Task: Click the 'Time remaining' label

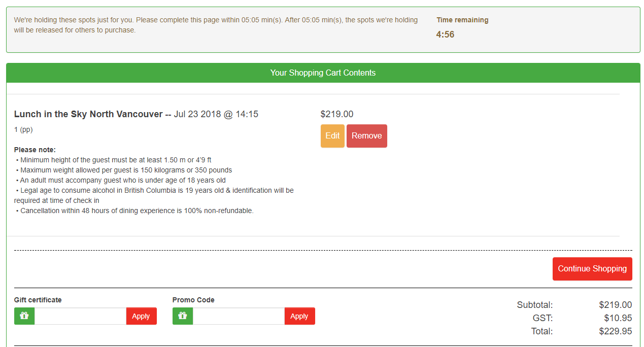Action: click(x=462, y=20)
